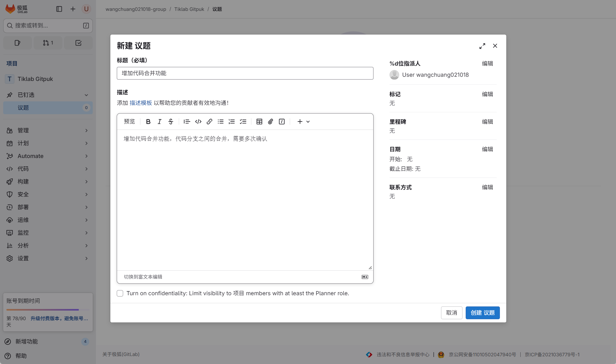
Task: Click the issue title input field
Action: [x=245, y=73]
